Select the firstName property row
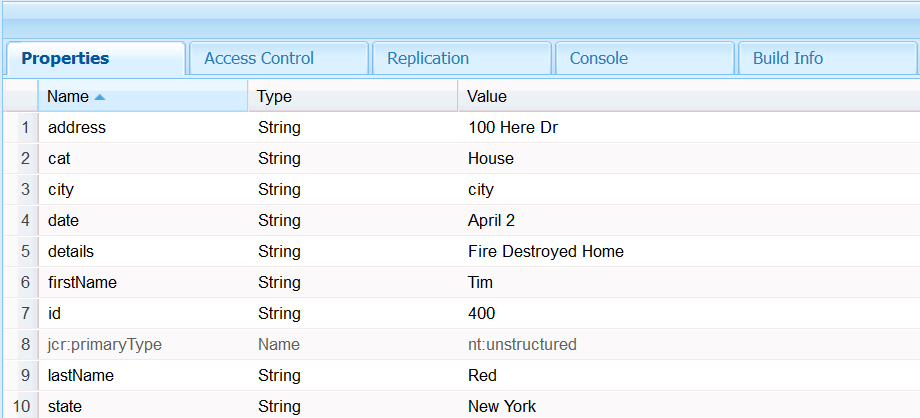The image size is (920, 418). (x=82, y=283)
